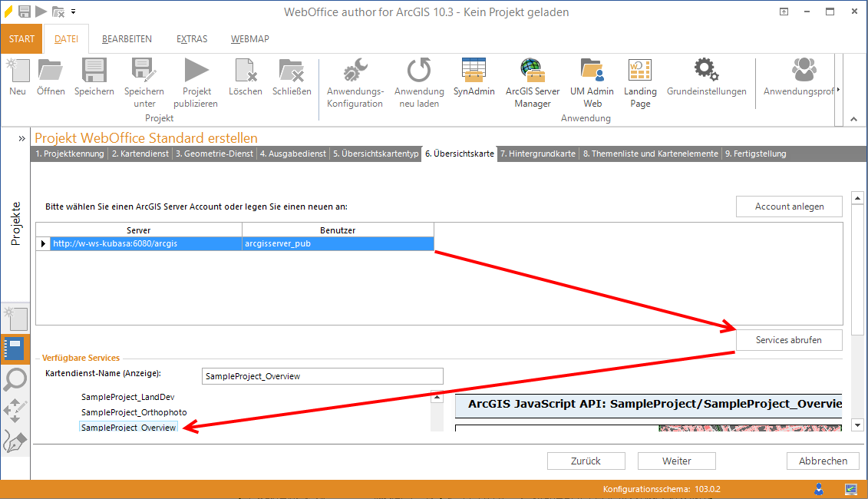Switch to the BEARBEITEN ribbon tab
The image size is (868, 499).
coord(127,39)
